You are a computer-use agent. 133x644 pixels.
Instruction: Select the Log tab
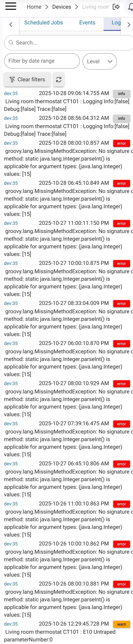[x=116, y=23]
